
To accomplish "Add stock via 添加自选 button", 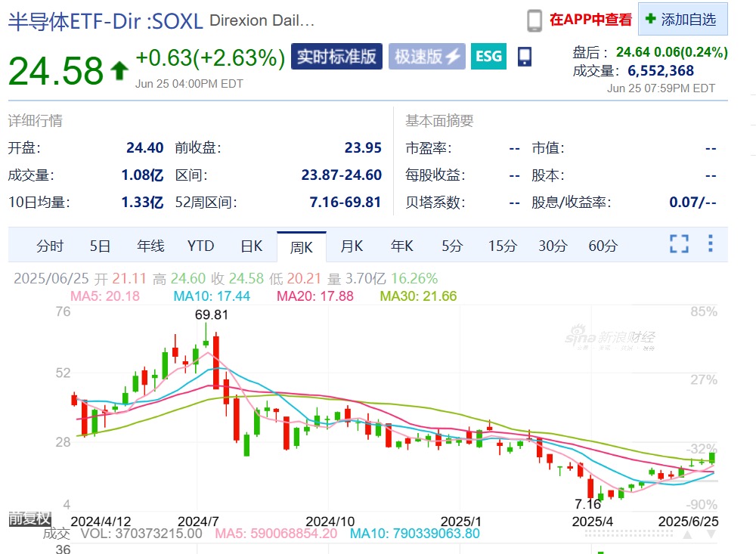I will pyautogui.click(x=683, y=19).
